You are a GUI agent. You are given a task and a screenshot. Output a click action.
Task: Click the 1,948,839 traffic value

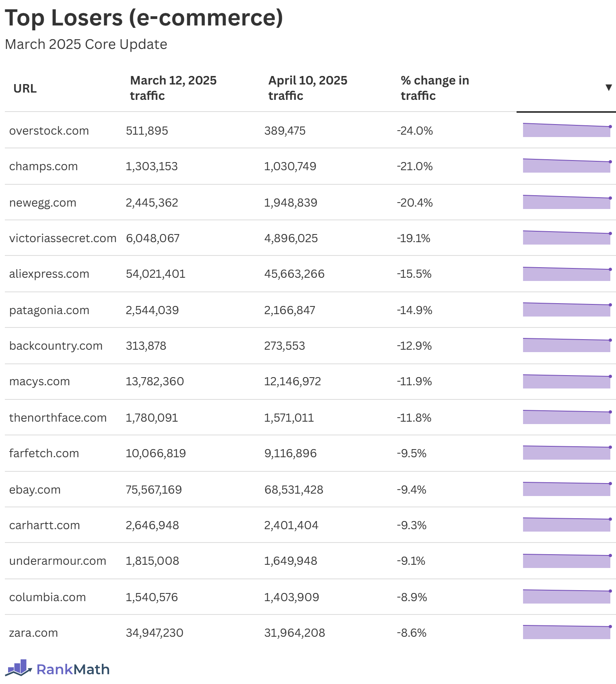(x=291, y=203)
